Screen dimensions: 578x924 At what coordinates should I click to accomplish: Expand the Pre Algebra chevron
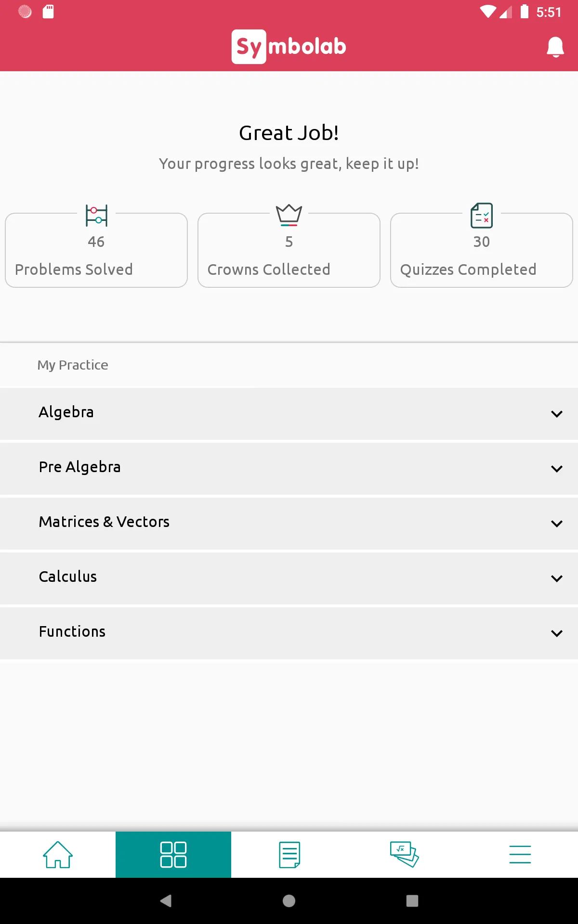point(557,469)
